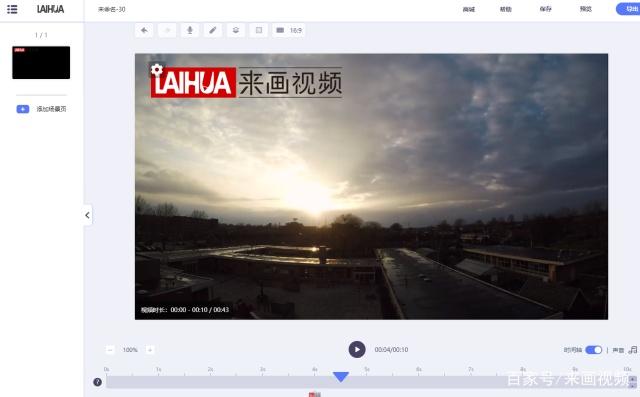Viewport: 640px width, 397px height.
Task: Click the LAIHUA logo in header
Action: [50, 9]
